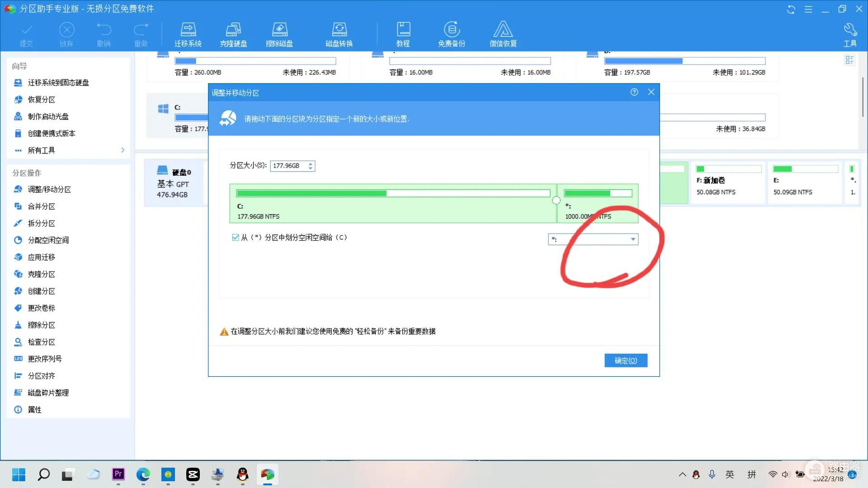The width and height of the screenshot is (868, 488).
Task: Click the 迁移系统 (Migrate System) icon
Action: pos(188,33)
